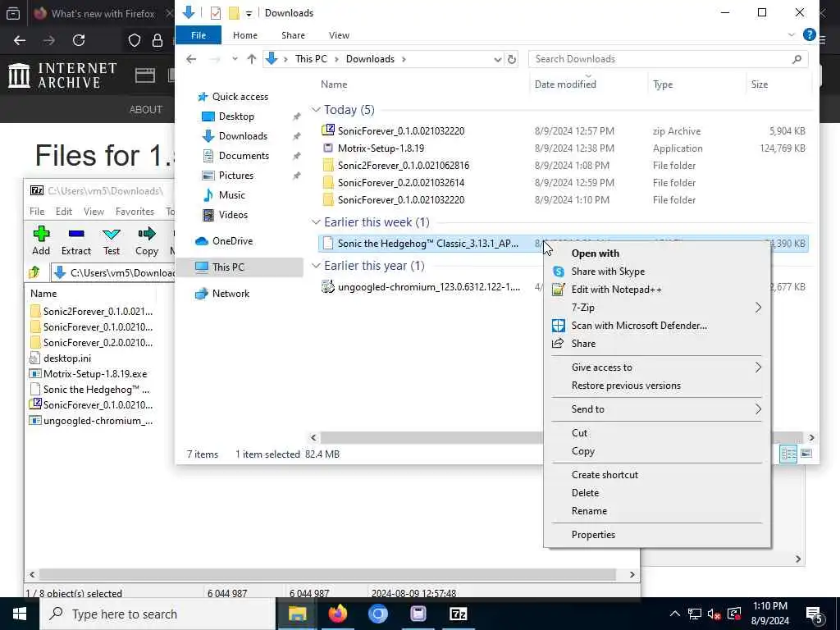Switch to large icons view layout icon
The height and width of the screenshot is (630, 840).
[x=806, y=454]
